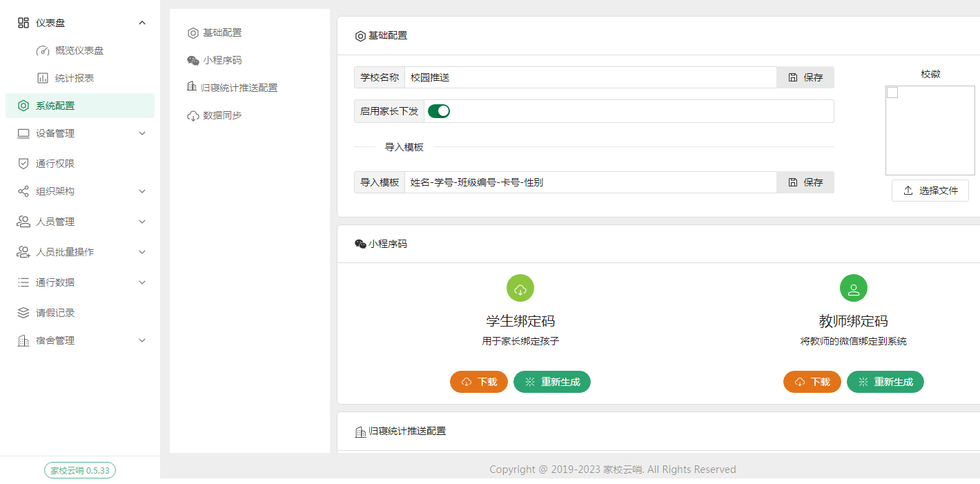Viewport: 980px width, 484px height.
Task: Click the WeChat icon beside 小程序码 in submenu
Action: 193,60
